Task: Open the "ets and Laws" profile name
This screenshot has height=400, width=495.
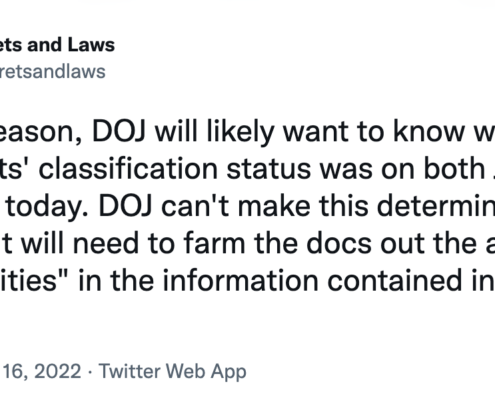Action: (57, 45)
